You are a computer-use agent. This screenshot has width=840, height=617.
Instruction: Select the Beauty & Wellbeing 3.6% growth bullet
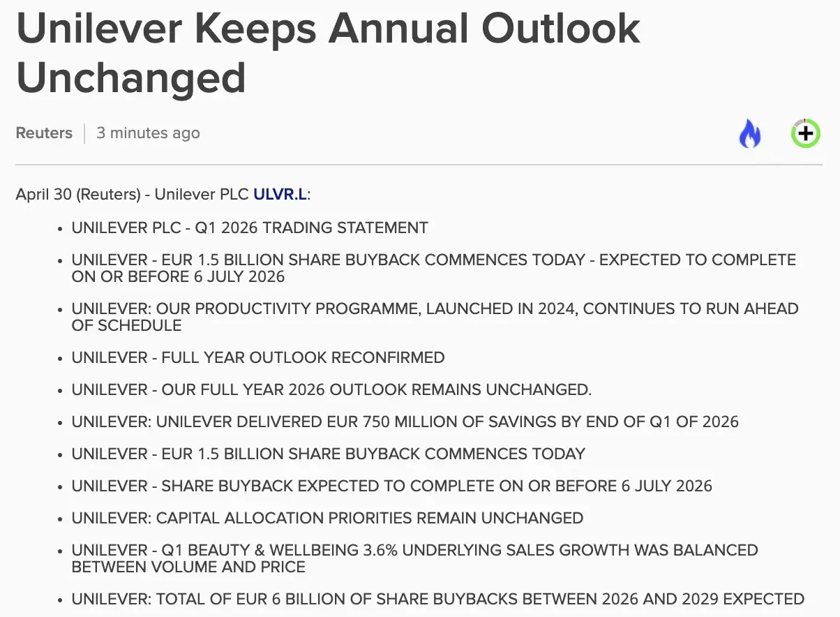click(x=414, y=558)
